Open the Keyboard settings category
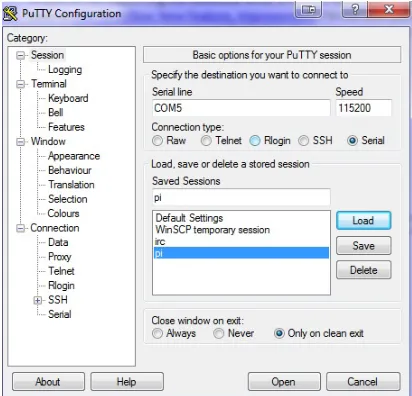The height and width of the screenshot is (396, 412). click(68, 98)
